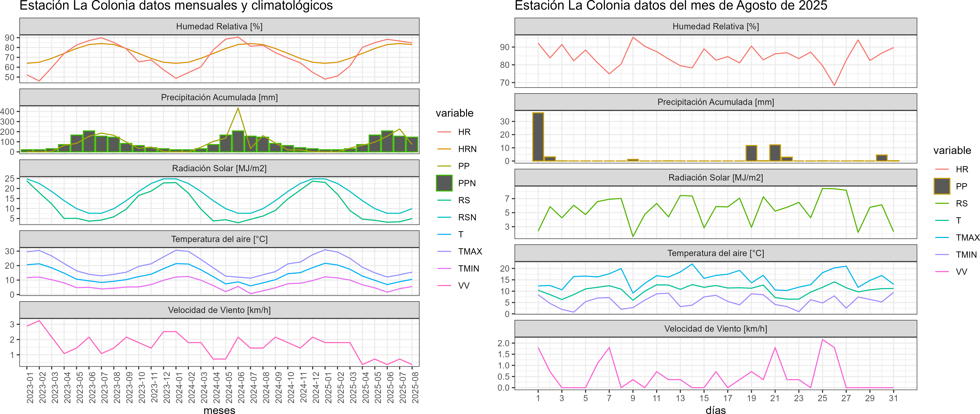Click the RSN legend line icon
The height and width of the screenshot is (414, 980).
tap(444, 217)
